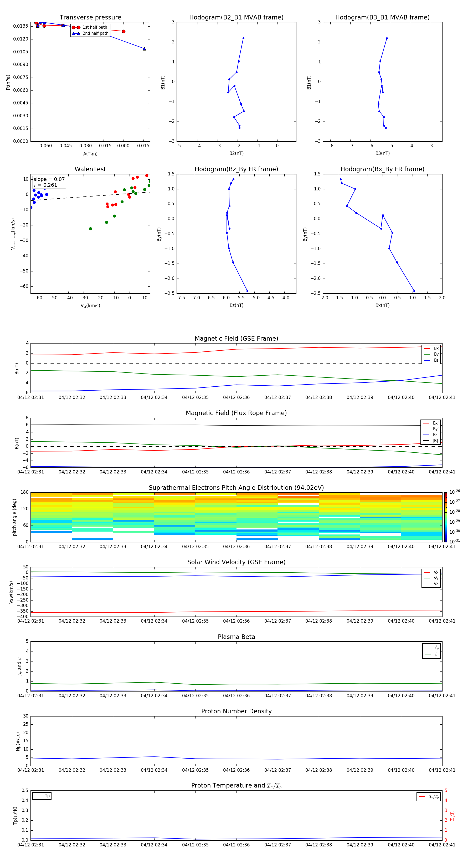Click '1st half path' legend entry

pyautogui.click(x=90, y=27)
